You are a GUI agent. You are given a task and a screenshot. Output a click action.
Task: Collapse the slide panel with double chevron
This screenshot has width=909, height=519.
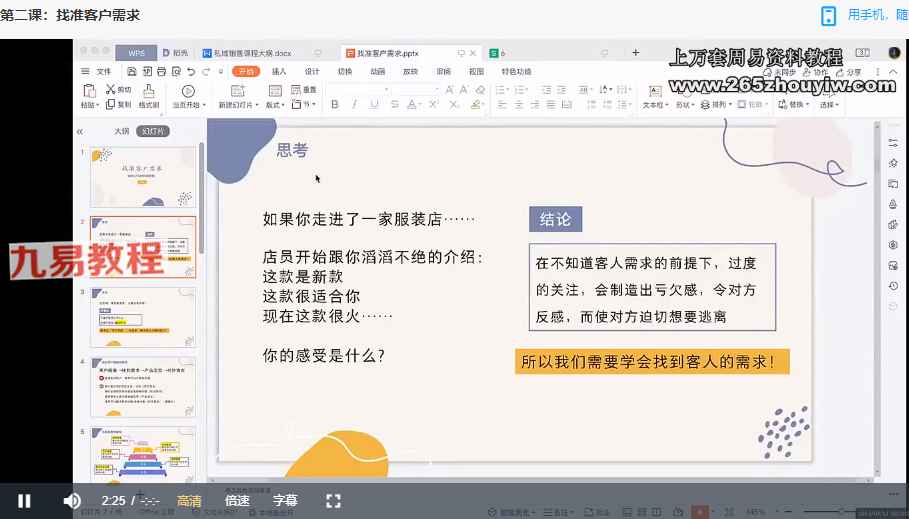(x=80, y=131)
